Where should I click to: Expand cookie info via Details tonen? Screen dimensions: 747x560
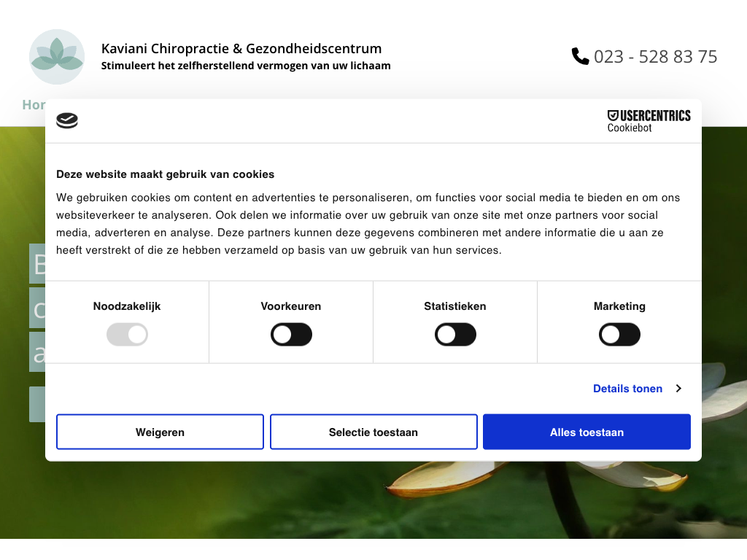tap(627, 389)
